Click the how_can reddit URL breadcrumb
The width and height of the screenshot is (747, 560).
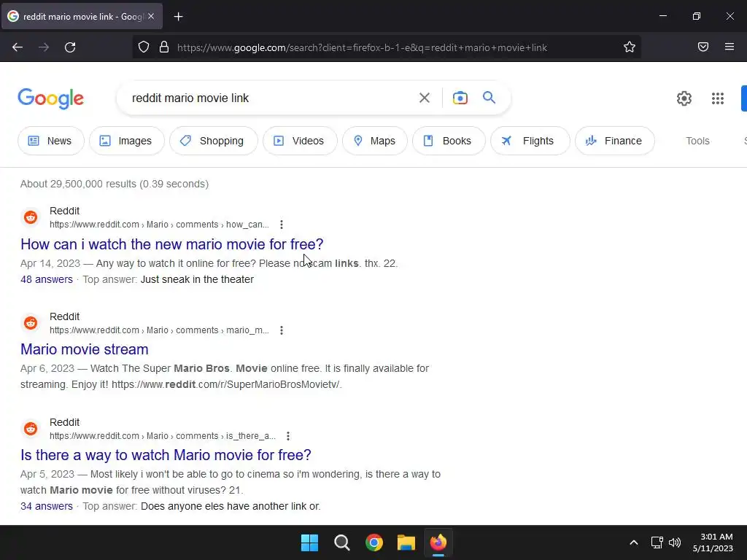159,225
